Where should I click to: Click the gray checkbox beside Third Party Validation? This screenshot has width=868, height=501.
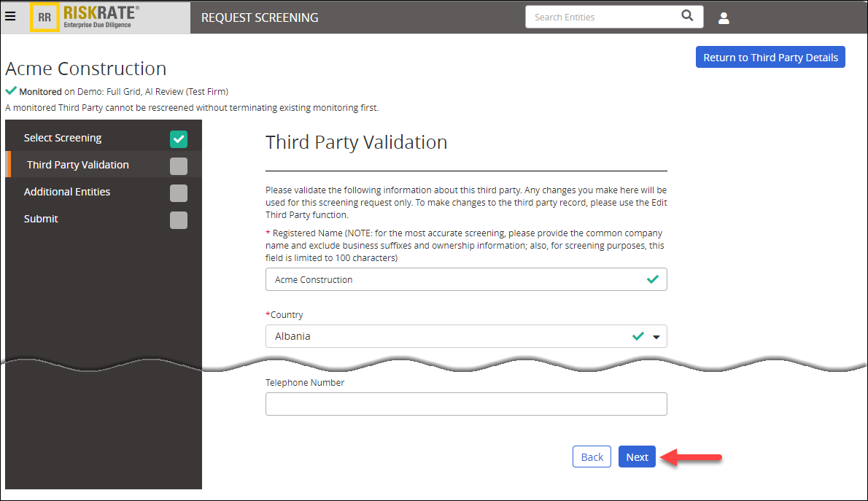click(x=179, y=165)
